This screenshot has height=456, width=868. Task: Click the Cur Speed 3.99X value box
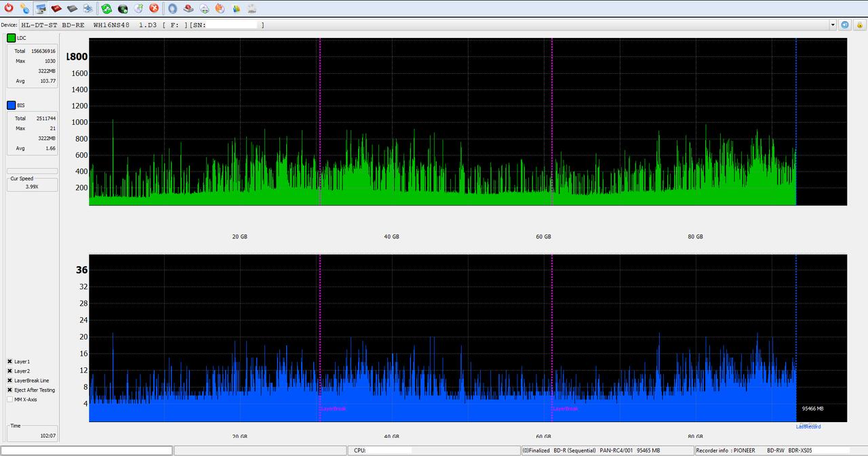point(32,186)
